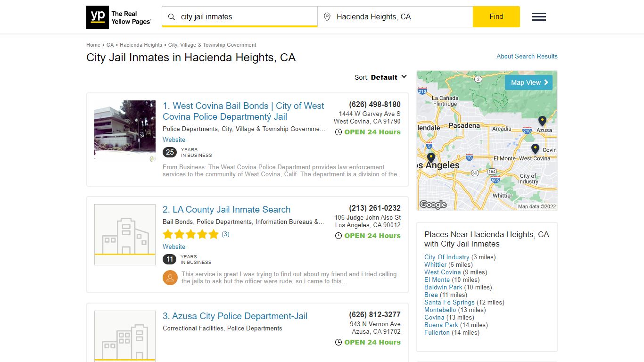
Task: Click the map pin near Los Angeles
Action: 431,158
